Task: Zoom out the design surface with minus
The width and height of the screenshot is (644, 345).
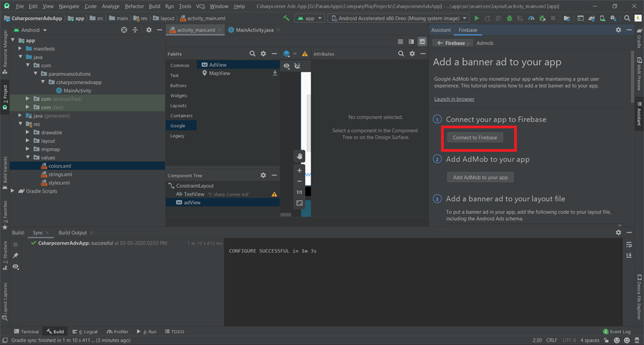Action: pos(299,182)
